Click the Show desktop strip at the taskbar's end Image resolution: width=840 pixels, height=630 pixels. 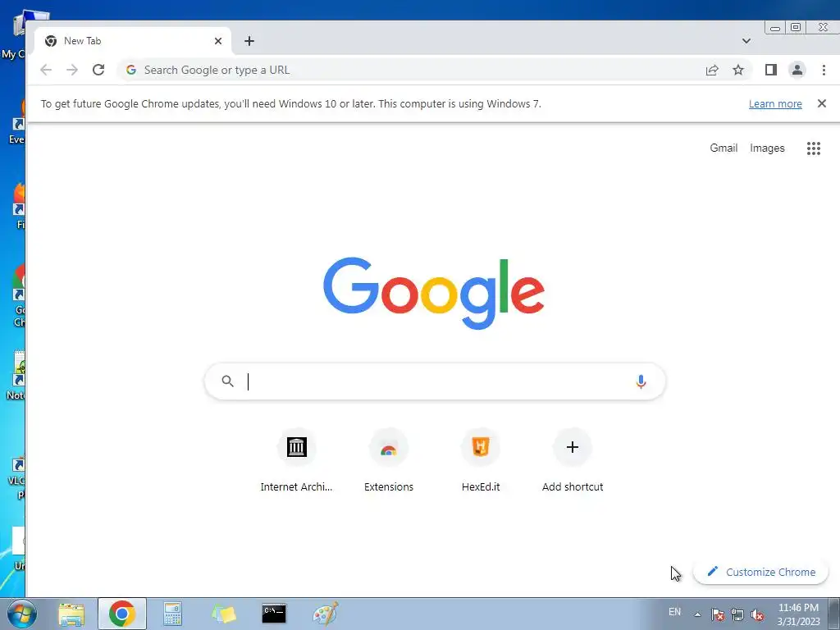tap(834, 614)
